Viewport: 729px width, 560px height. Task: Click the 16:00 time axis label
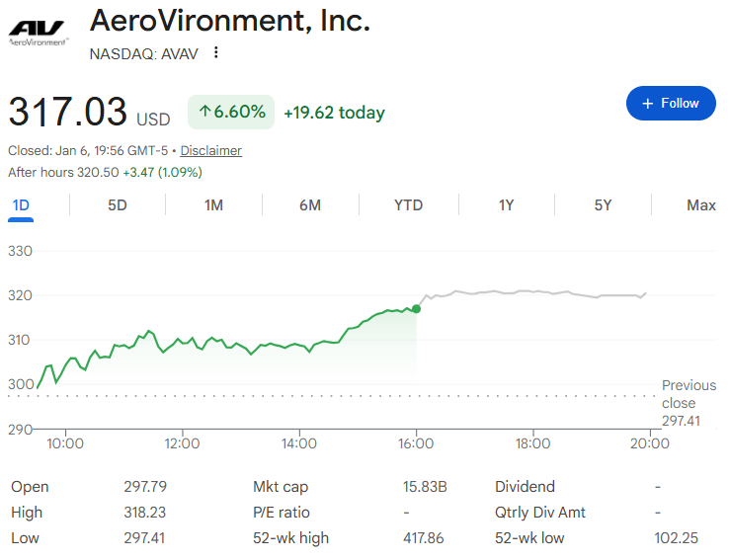click(x=416, y=443)
